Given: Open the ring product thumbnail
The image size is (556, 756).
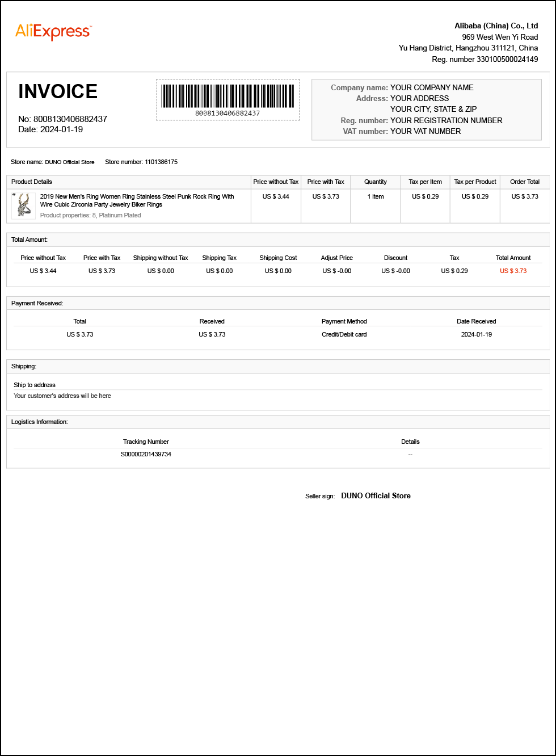Looking at the screenshot, I should click(24, 205).
